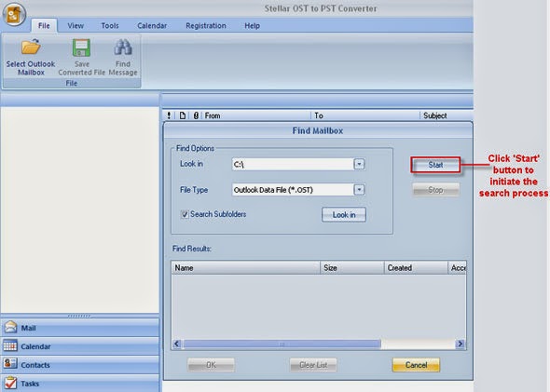Open the Calendar ribbon tab
550x392 pixels.
[152, 25]
